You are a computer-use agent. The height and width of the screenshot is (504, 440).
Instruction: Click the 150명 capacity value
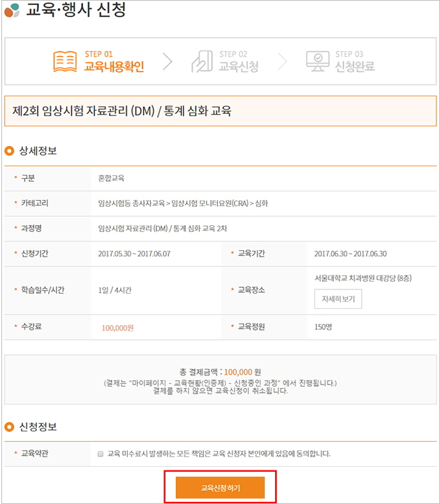(x=323, y=327)
